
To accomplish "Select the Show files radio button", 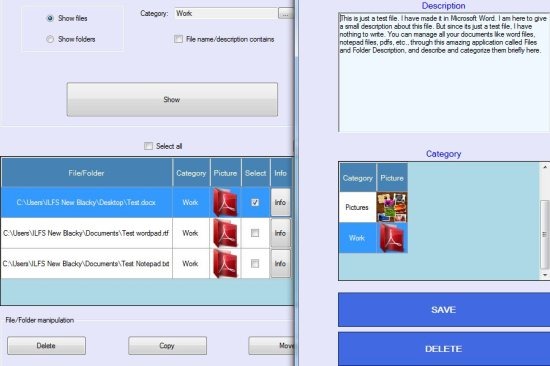I will [50, 18].
